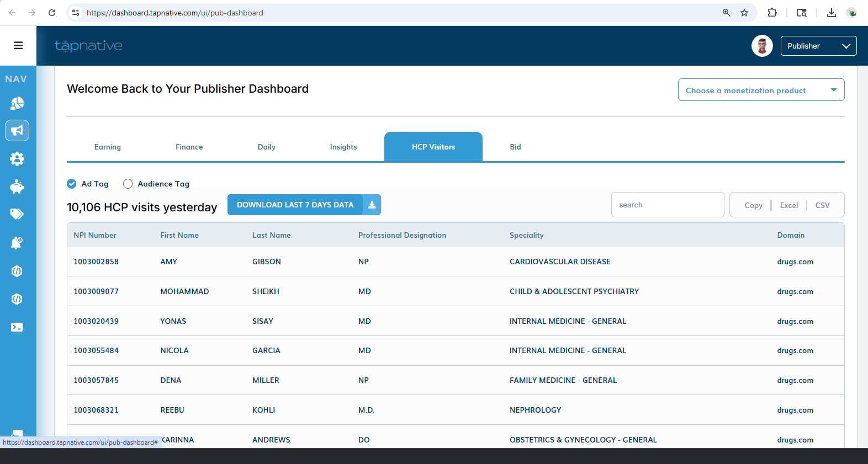Image resolution: width=868 pixels, height=464 pixels.
Task: Bookmark the page with the star icon
Action: [x=744, y=13]
